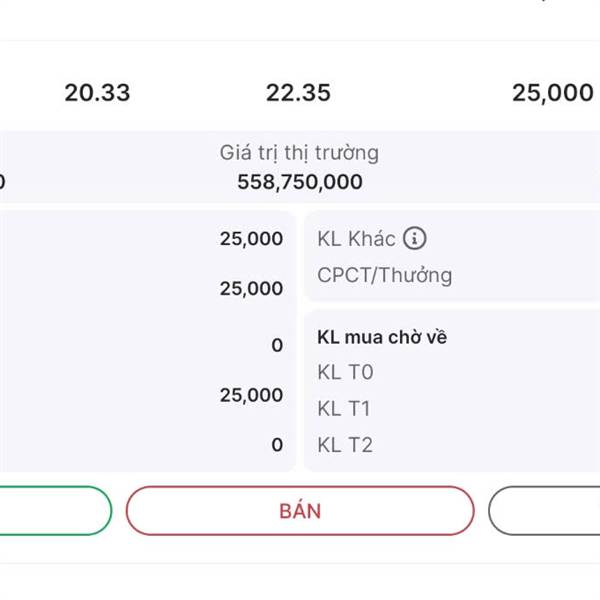Tap the 25,000 quantity in top row
Viewport: 600px width, 600px height.
pyautogui.click(x=553, y=93)
